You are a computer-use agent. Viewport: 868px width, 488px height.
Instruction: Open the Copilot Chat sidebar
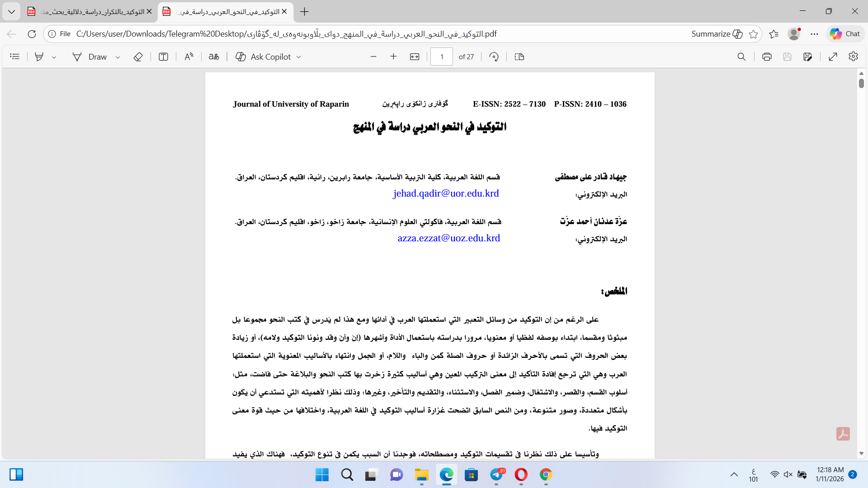pos(845,34)
